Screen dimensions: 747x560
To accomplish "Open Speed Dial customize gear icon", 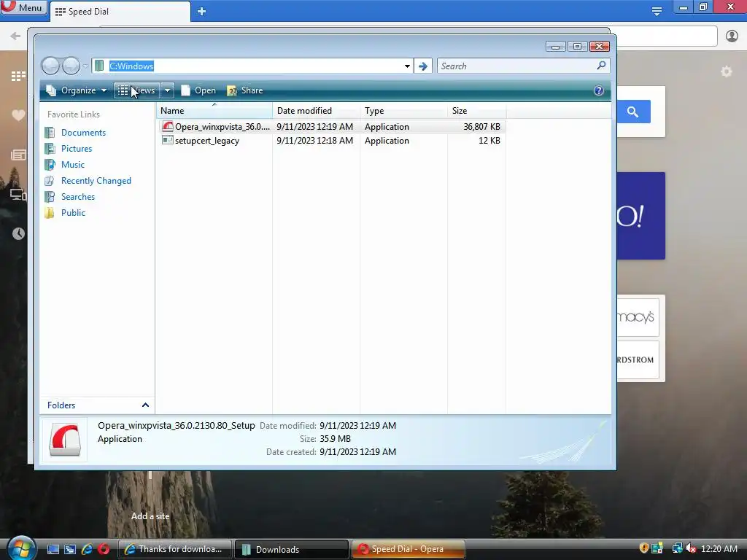I will click(726, 71).
